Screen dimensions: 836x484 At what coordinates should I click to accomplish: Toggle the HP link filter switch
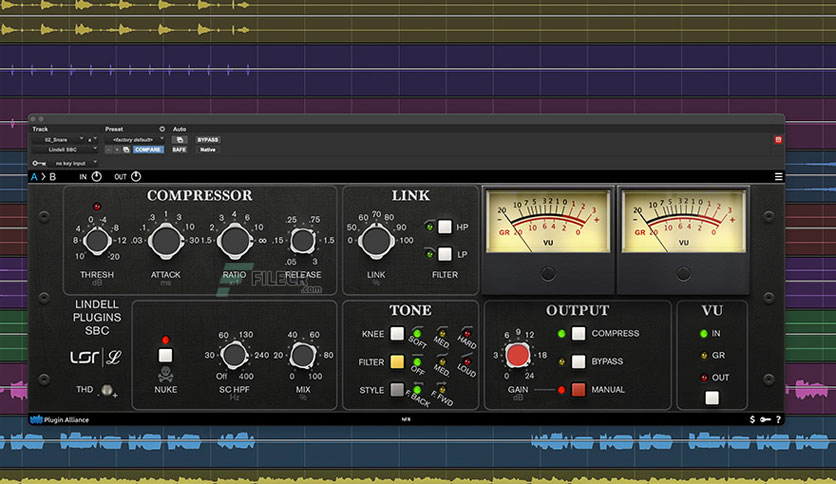pyautogui.click(x=444, y=227)
